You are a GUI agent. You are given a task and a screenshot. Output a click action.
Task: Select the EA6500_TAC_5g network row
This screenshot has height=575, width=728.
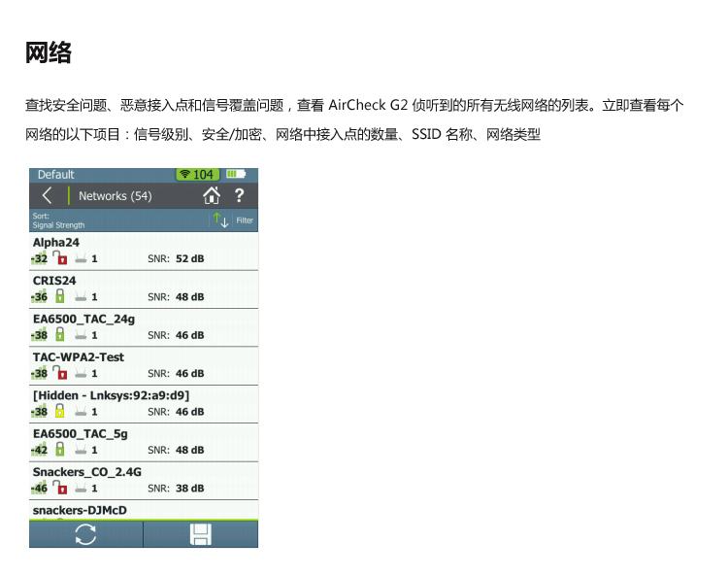[x=144, y=443]
